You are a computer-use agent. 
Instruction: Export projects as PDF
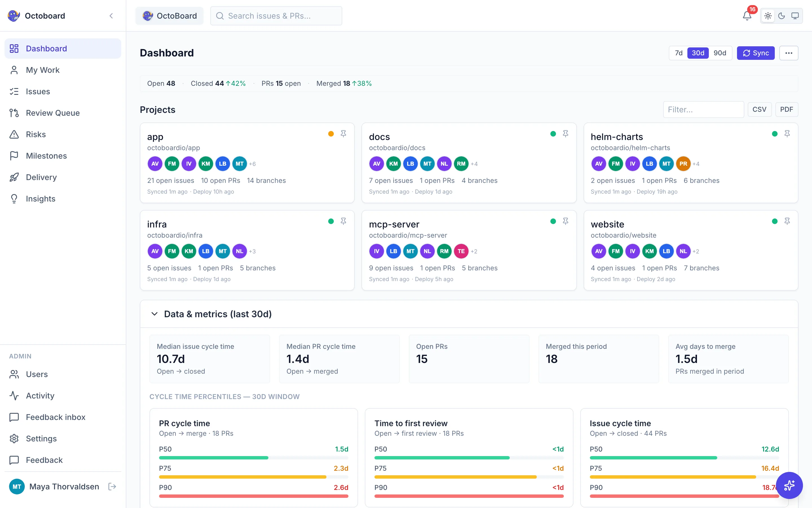click(x=787, y=110)
